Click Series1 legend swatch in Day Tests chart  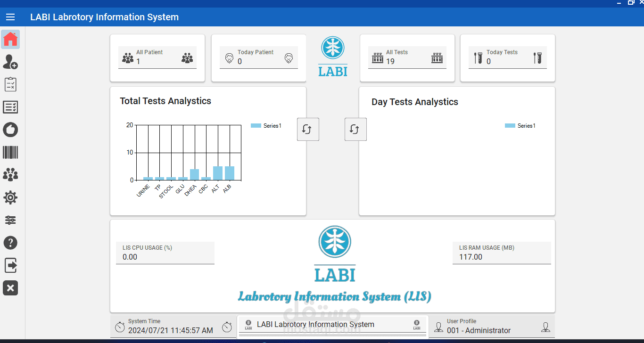click(x=510, y=126)
